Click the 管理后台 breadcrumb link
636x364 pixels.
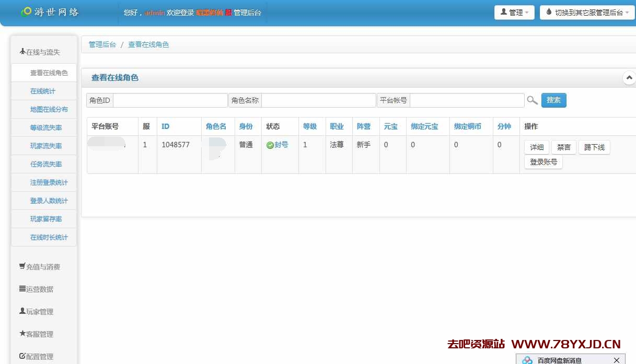pyautogui.click(x=102, y=45)
